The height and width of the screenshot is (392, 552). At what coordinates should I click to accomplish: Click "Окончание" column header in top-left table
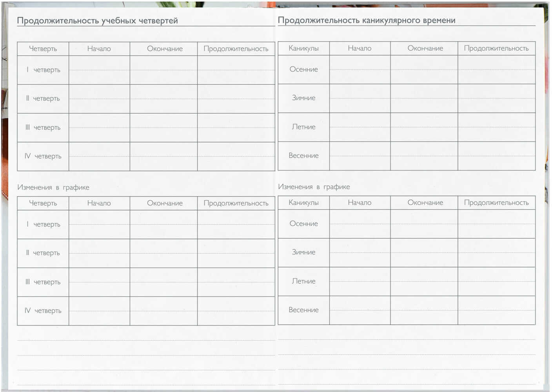click(165, 49)
